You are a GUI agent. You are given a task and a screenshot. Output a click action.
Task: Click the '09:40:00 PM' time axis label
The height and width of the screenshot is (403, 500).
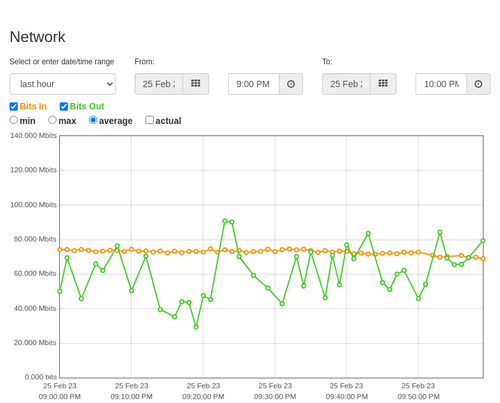click(x=347, y=397)
